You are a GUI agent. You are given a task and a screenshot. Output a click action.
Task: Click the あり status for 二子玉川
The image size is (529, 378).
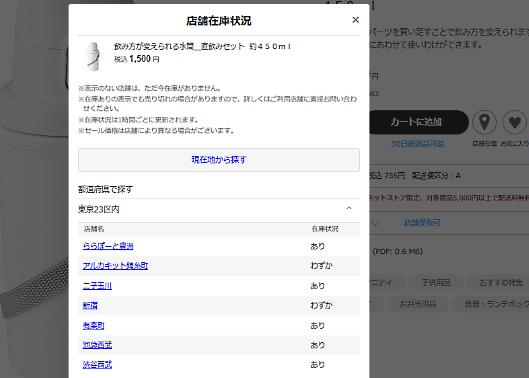pyautogui.click(x=317, y=286)
